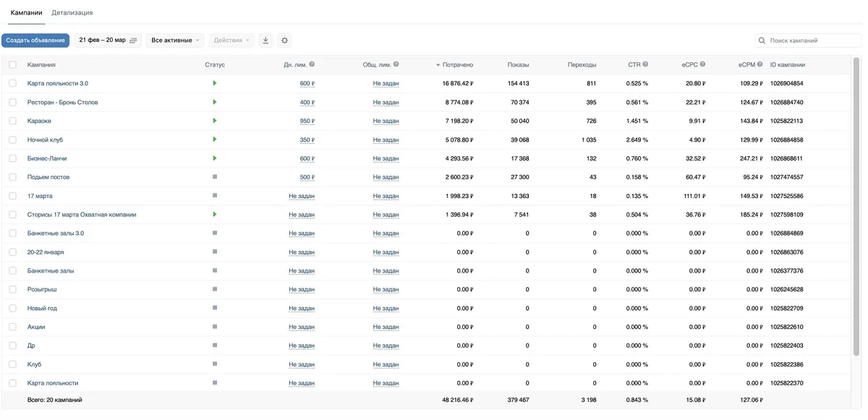Sort by the Показы column header
This screenshot has height=420, width=868.
coord(518,65)
